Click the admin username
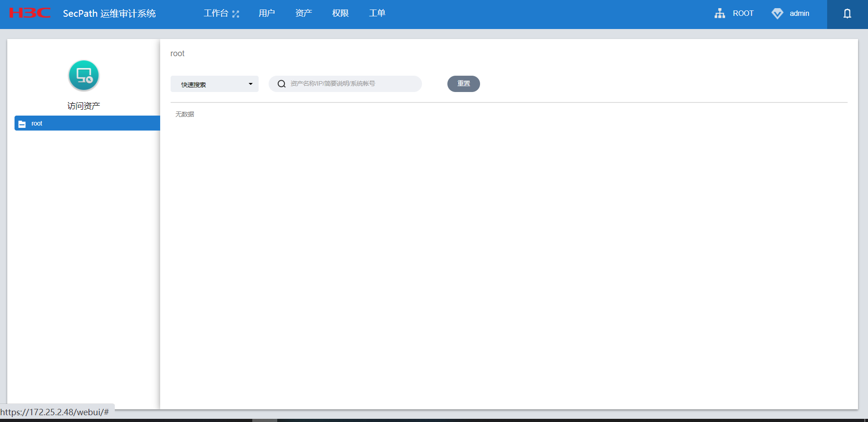 (x=799, y=14)
